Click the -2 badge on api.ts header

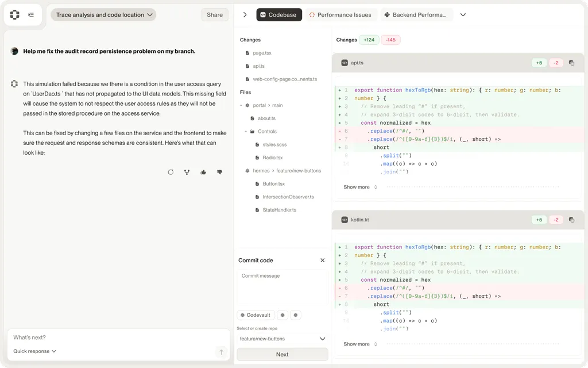point(556,63)
